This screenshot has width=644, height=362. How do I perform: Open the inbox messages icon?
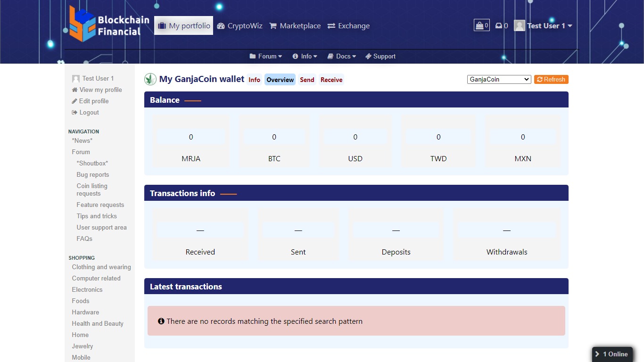click(x=501, y=26)
